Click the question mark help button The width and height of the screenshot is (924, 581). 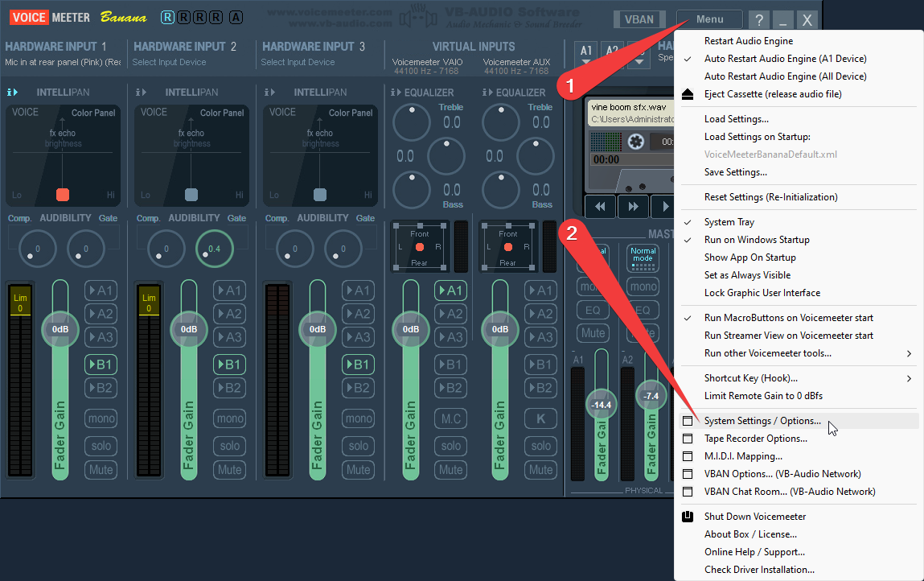(x=759, y=19)
